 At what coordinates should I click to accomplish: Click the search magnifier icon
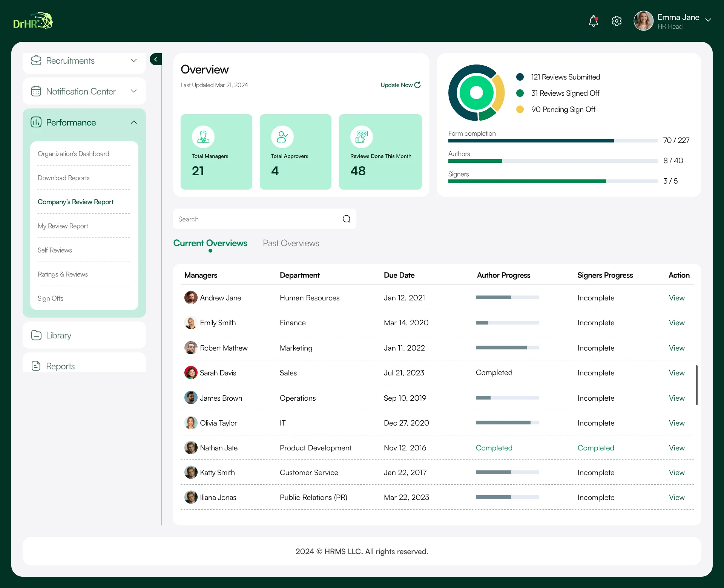pos(347,219)
